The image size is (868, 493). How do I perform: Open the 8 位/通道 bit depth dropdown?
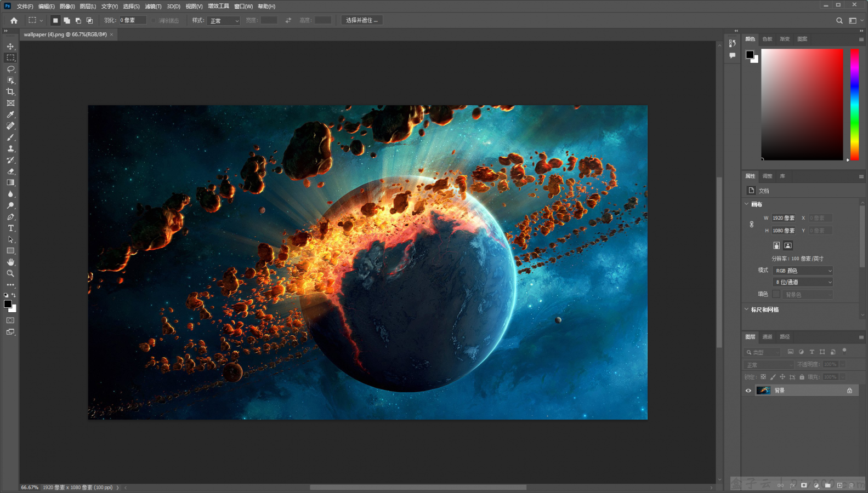pyautogui.click(x=803, y=282)
